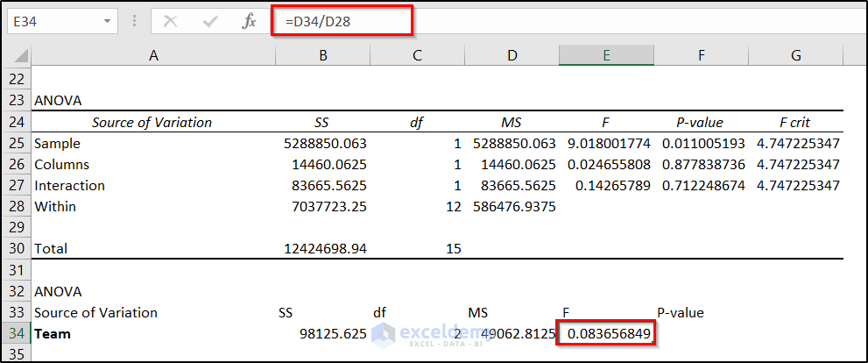Click the italic 'P-value' header in row 24

pyautogui.click(x=702, y=122)
